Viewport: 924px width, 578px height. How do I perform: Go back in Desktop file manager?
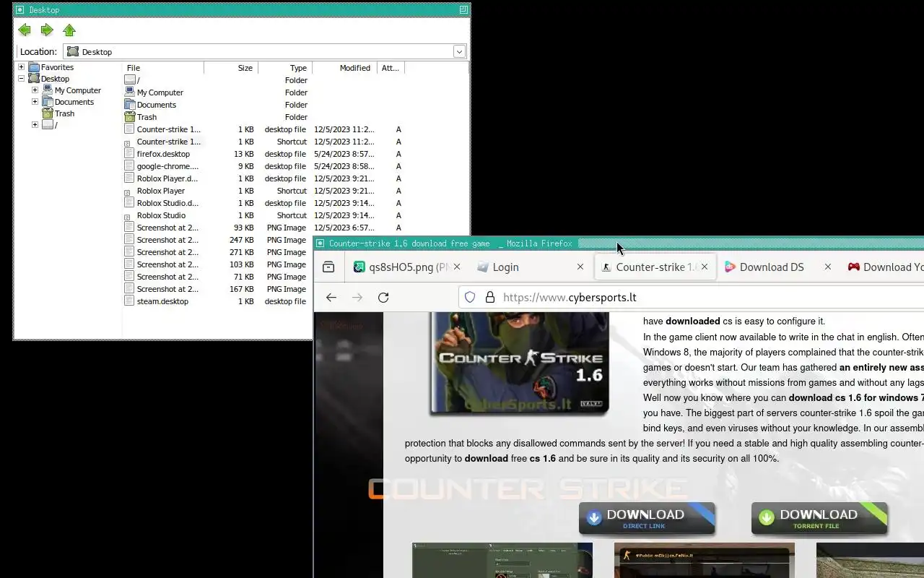(25, 30)
